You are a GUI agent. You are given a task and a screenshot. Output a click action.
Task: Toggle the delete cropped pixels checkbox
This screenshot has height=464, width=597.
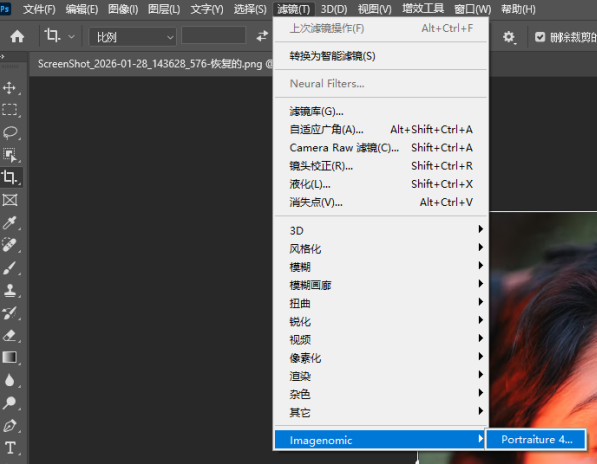tap(540, 37)
